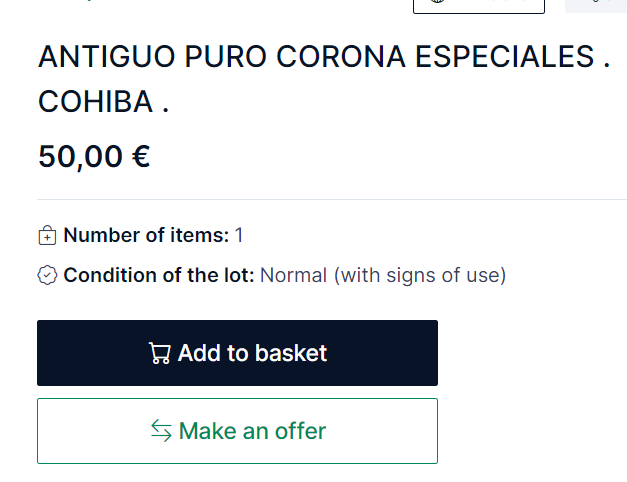Click the gray button in top-right corner
This screenshot has width=627, height=482.
click(596, 6)
